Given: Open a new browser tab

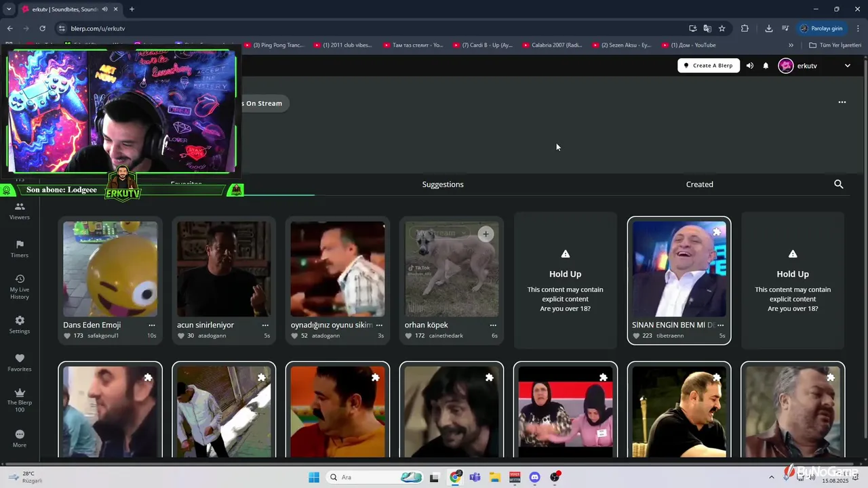Looking at the screenshot, I should pos(132,9).
